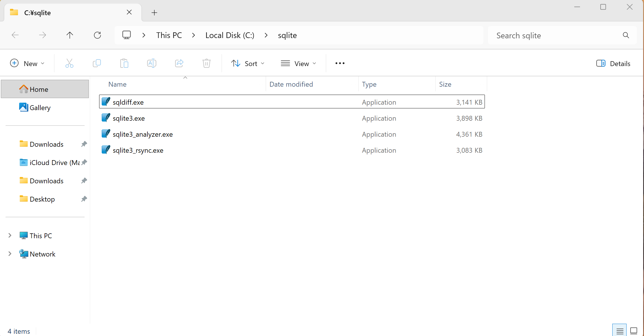This screenshot has height=336, width=644.
Task: Click the search magnifier icon
Action: tap(626, 35)
